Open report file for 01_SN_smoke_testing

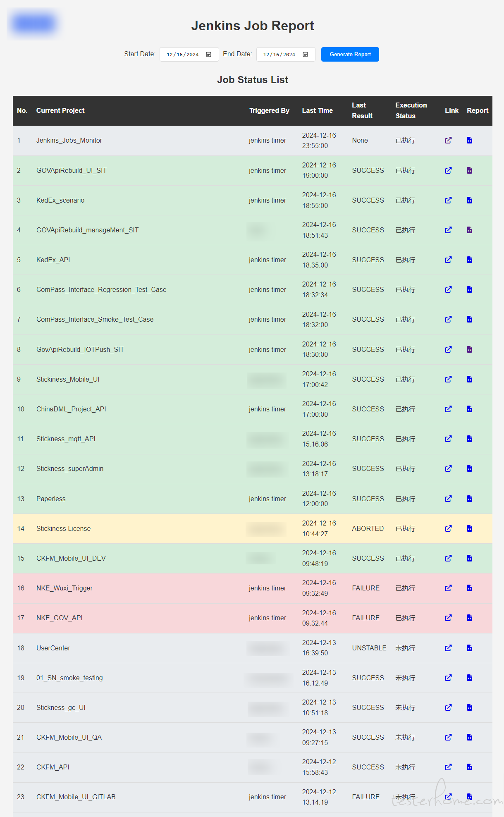tap(469, 678)
